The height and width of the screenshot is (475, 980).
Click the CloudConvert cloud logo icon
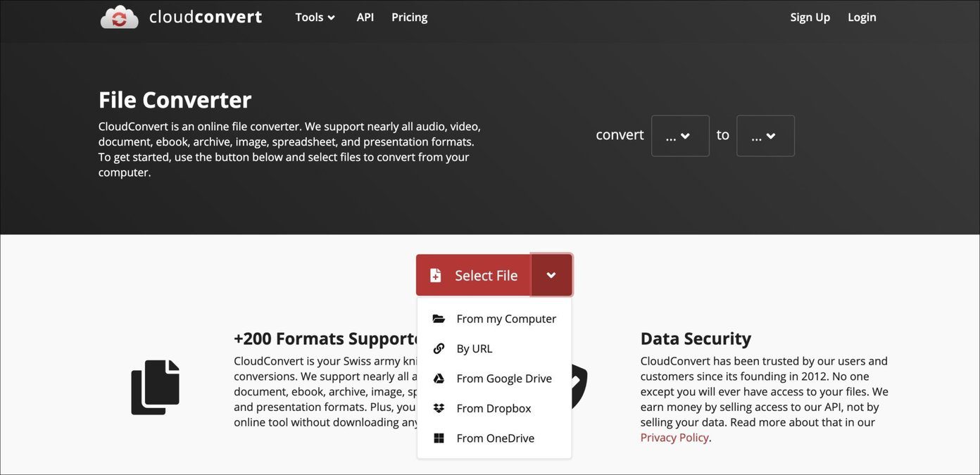[x=120, y=17]
